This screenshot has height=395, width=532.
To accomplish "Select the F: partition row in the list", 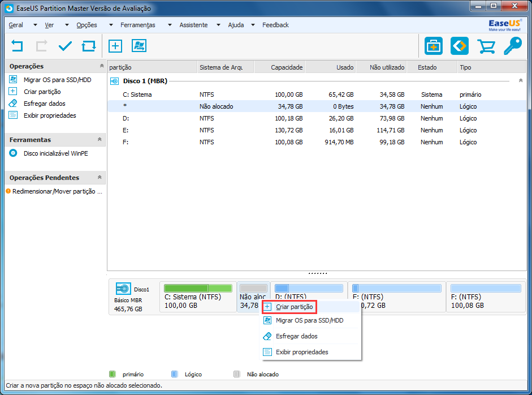I will (317, 142).
